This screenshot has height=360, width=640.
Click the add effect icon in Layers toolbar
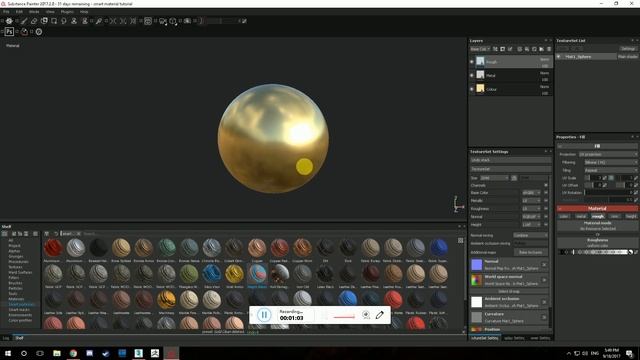click(x=495, y=49)
